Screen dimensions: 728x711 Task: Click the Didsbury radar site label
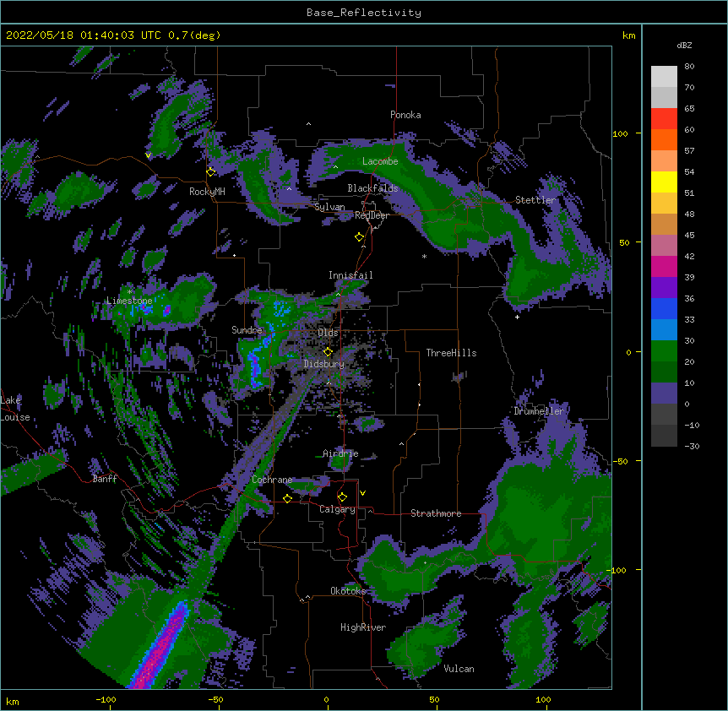(x=324, y=364)
